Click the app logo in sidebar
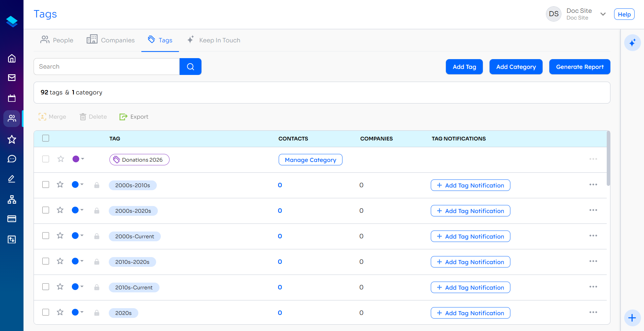The image size is (644, 331). [12, 21]
